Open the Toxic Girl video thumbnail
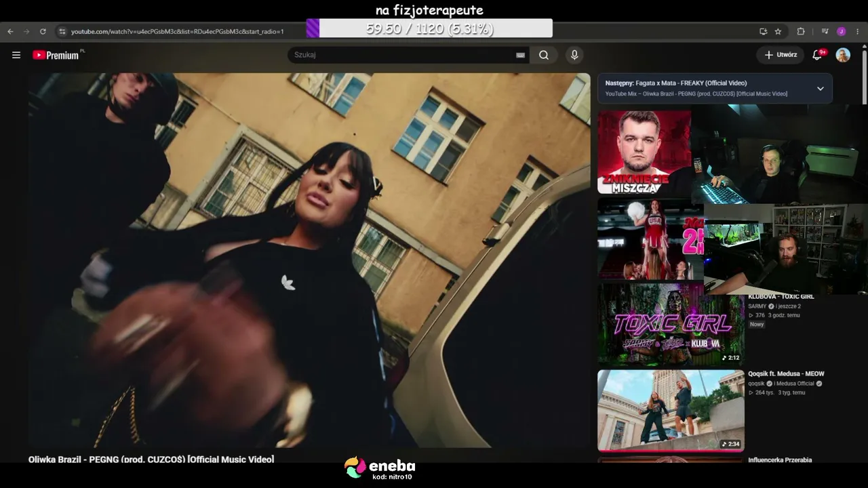 (x=671, y=325)
